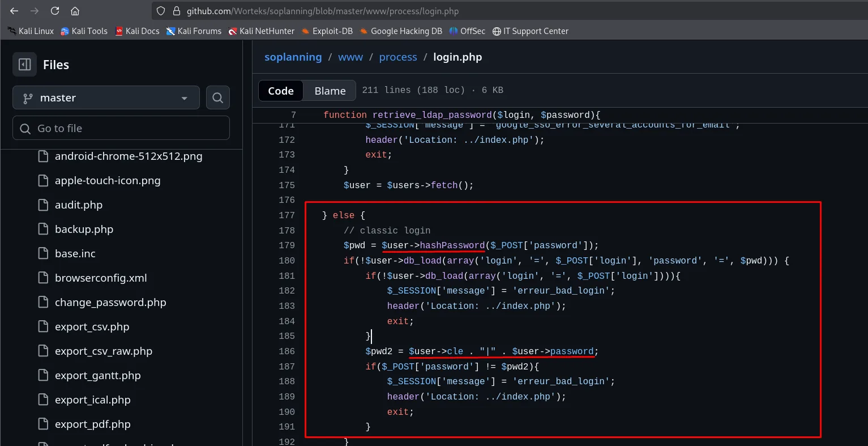
Task: Open change_password.php in the file tree
Action: click(x=110, y=302)
